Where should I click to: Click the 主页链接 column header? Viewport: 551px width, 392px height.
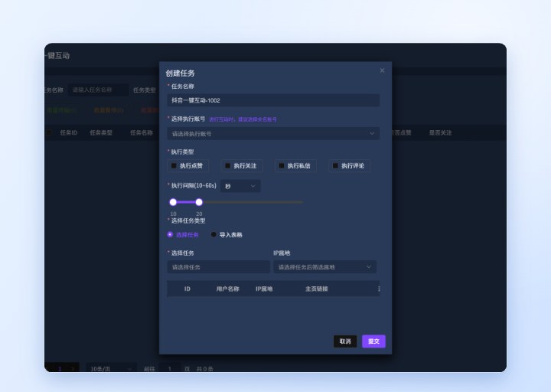click(317, 289)
